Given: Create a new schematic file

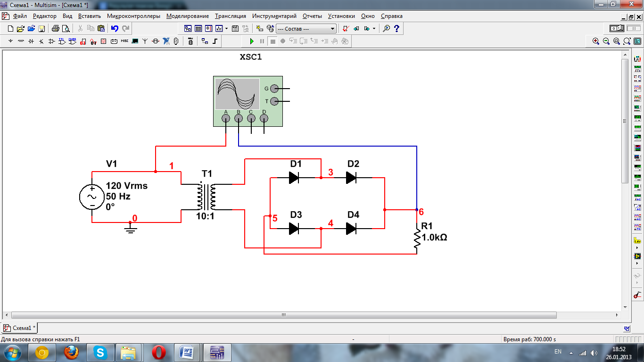Looking at the screenshot, I should tap(10, 28).
